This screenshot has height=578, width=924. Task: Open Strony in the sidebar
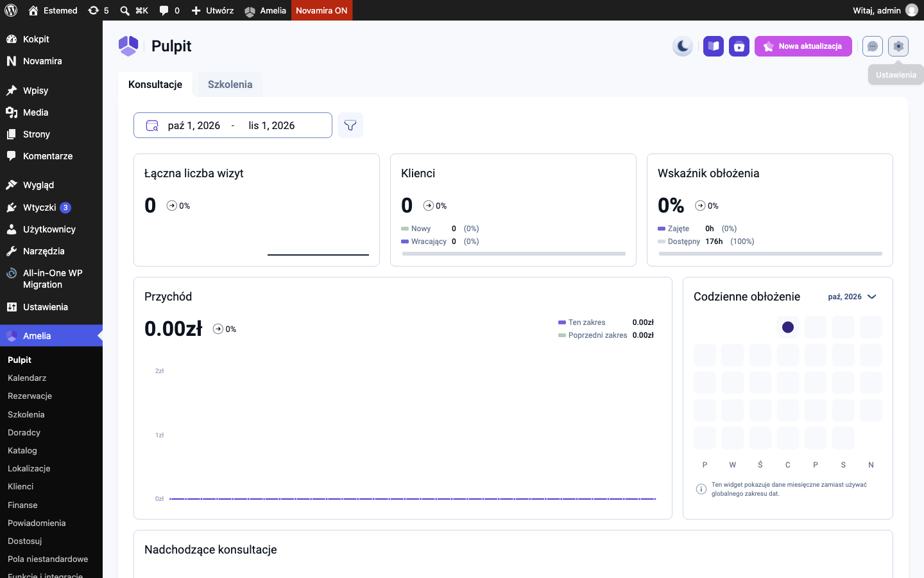tap(51, 134)
